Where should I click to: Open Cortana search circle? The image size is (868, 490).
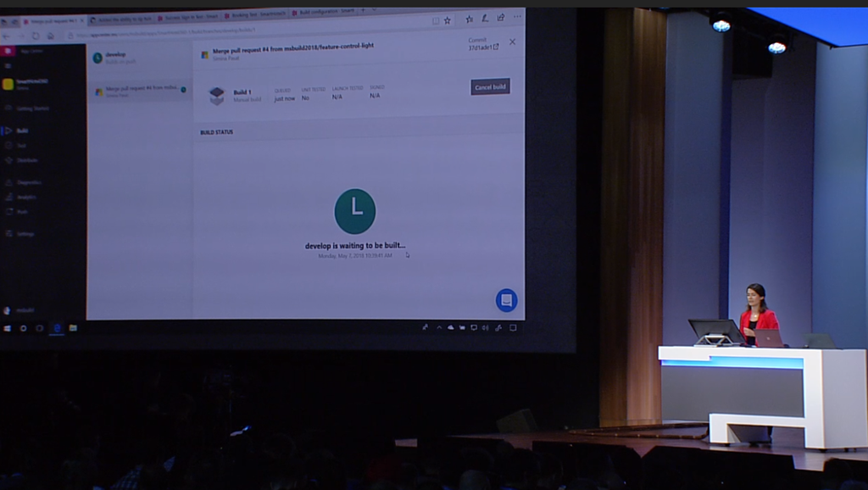23,328
